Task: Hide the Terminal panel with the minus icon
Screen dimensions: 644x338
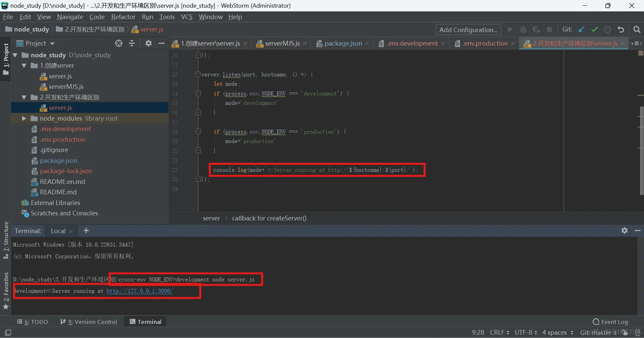Action: [638, 230]
